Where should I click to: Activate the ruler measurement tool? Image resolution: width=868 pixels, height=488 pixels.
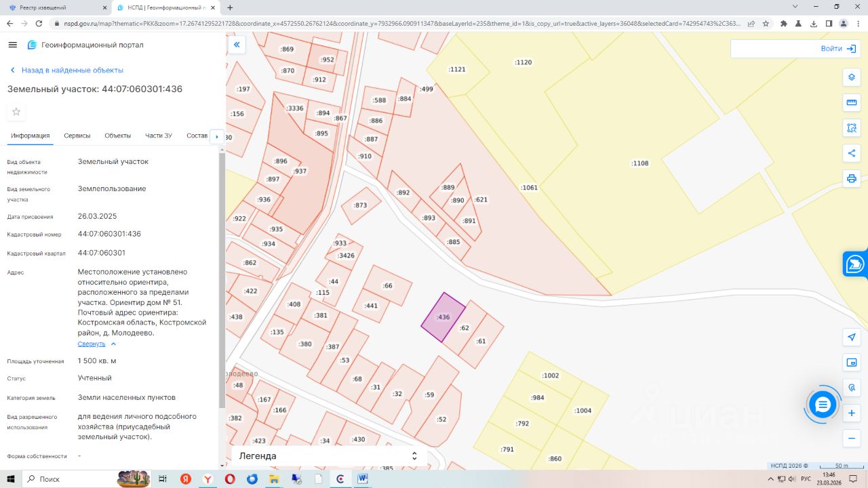[852, 103]
